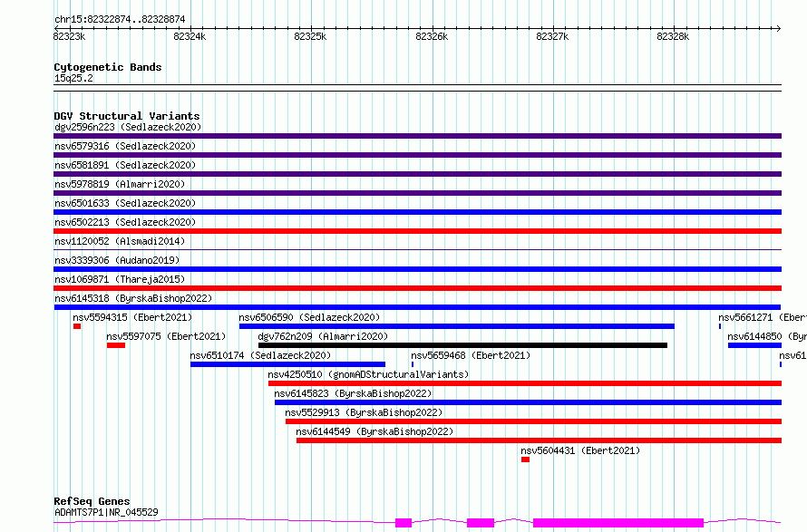
Task: Click the red bar under nsv5529913
Action: tap(534, 421)
